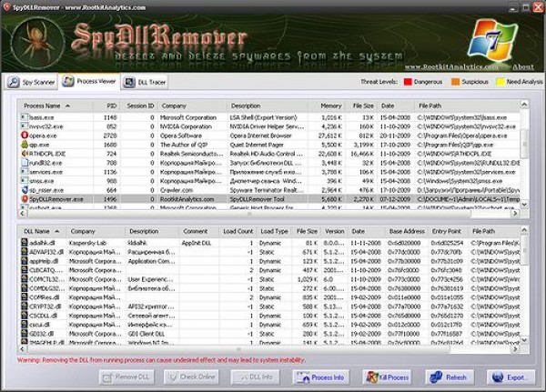This screenshot has height=392, width=546.
Task: Click the CLBCATQ DLL icon
Action: pyautogui.click(x=24, y=270)
